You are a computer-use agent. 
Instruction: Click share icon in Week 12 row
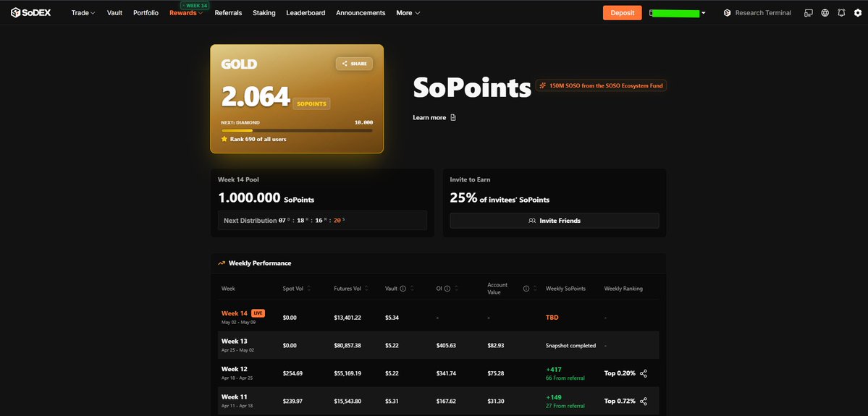coord(644,373)
